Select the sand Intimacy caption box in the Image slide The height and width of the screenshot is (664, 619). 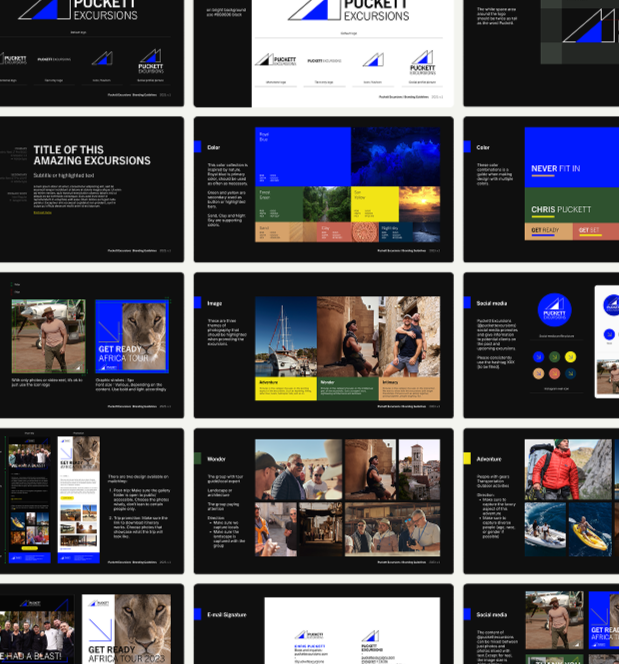coord(409,389)
